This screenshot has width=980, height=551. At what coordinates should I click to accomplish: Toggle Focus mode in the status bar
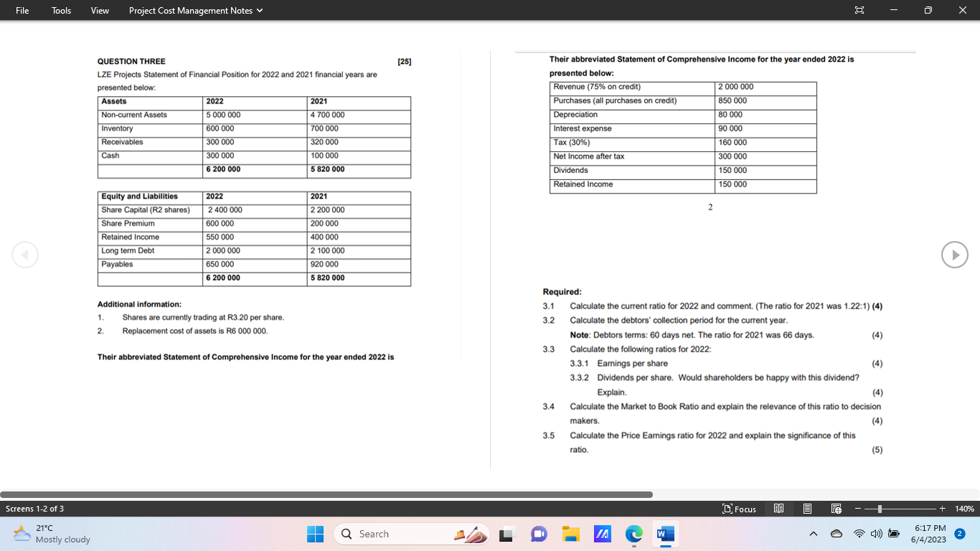(x=739, y=509)
